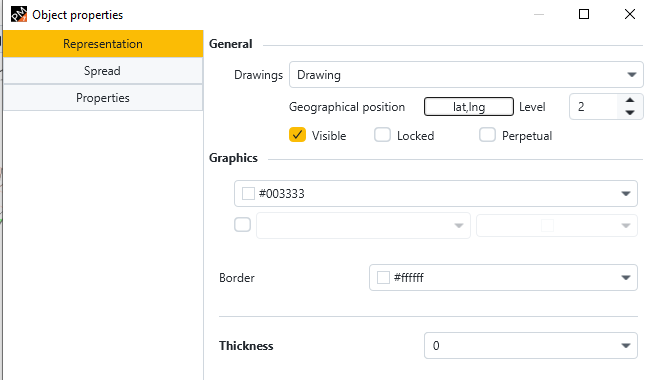Open the Properties tab
The image size is (652, 380).
[103, 98]
